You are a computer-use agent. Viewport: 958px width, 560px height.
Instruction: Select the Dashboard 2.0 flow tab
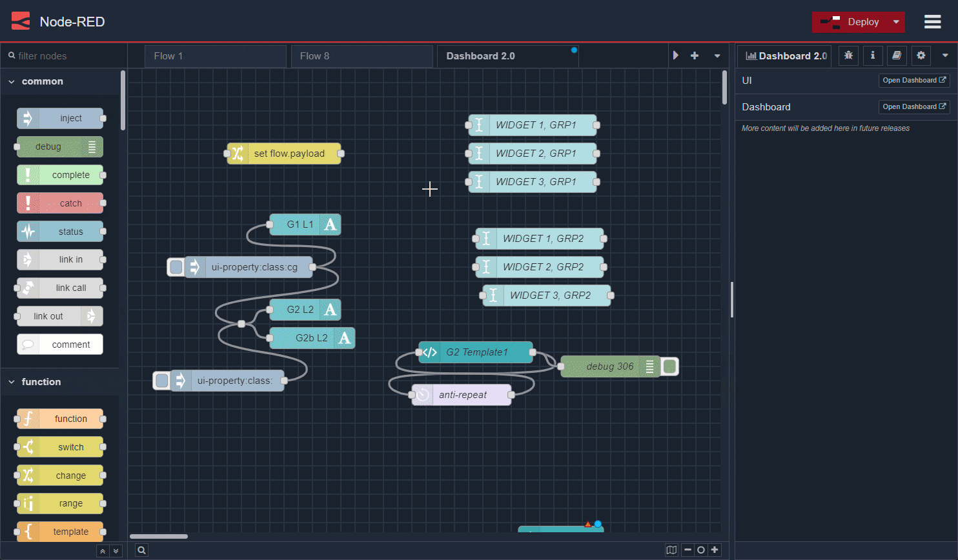click(x=480, y=56)
